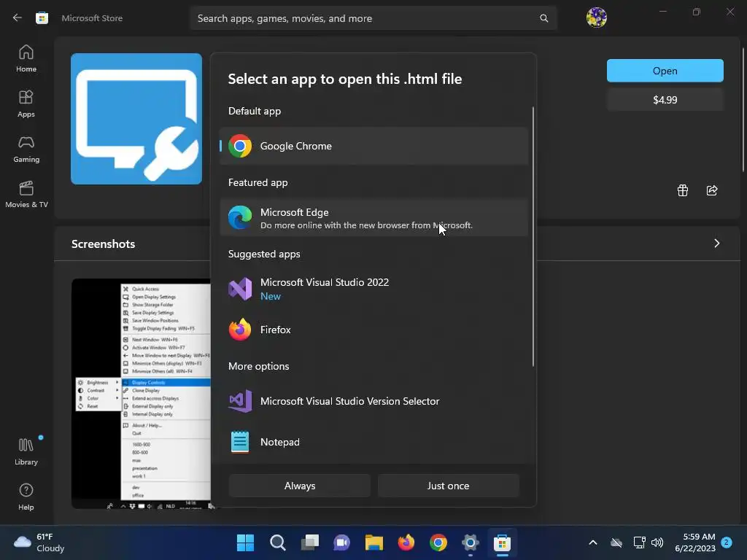
Task: Click the Always button
Action: pyautogui.click(x=300, y=486)
